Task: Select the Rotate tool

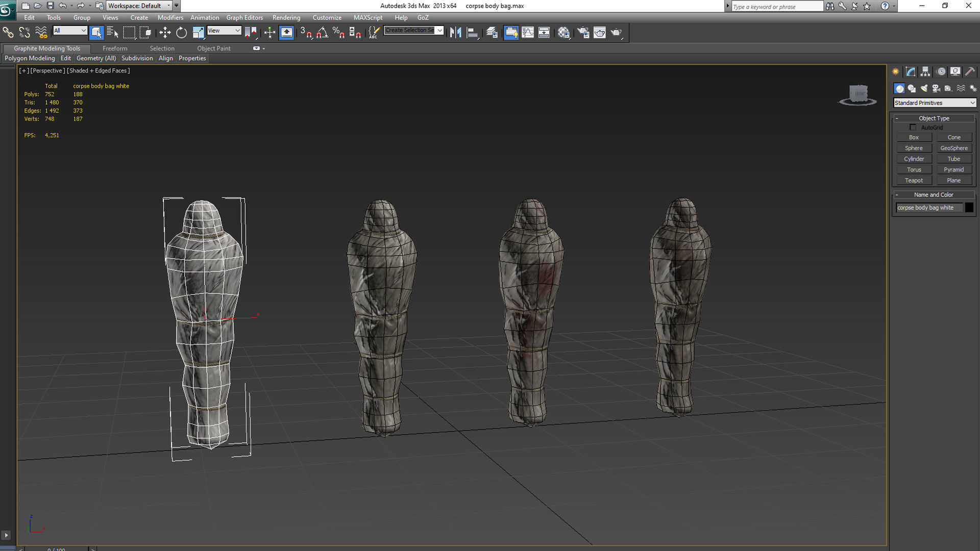Action: [181, 33]
